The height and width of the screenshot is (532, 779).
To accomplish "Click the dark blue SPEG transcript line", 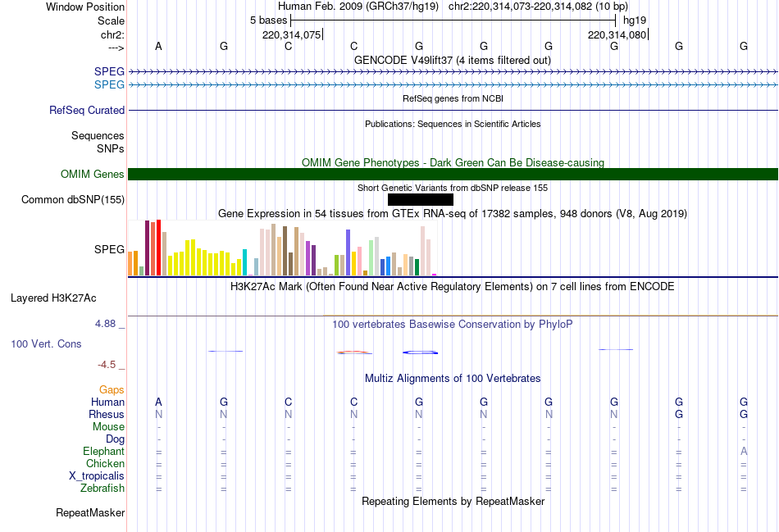I will point(453,72).
